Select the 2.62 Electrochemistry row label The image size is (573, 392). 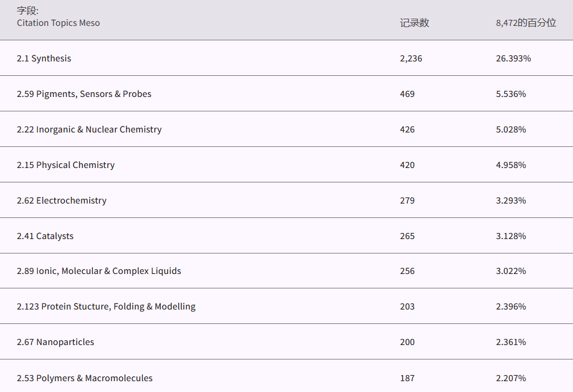(x=61, y=201)
